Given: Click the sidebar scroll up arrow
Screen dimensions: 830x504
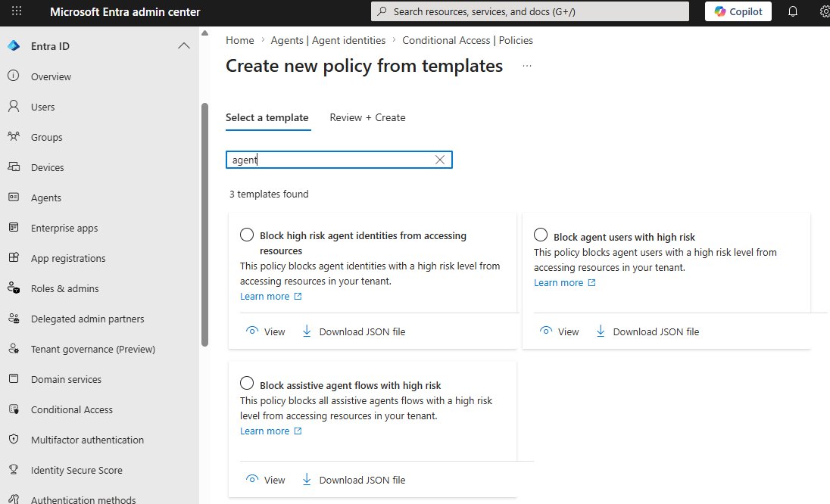Looking at the screenshot, I should (205, 33).
